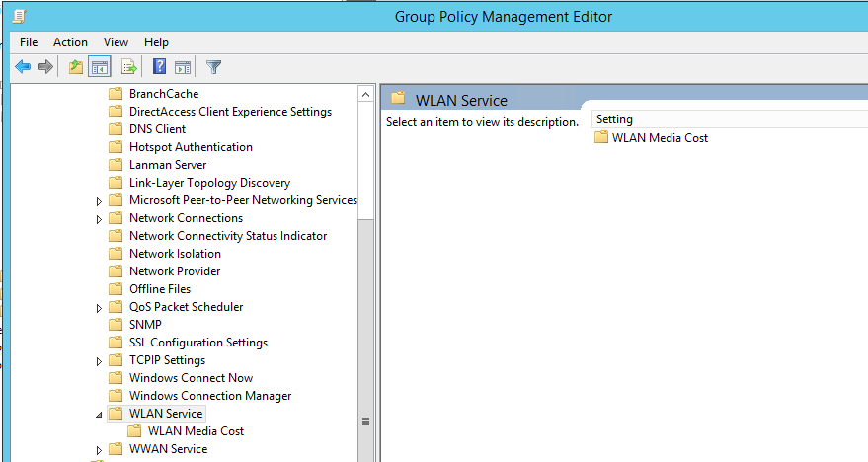Expand the QoS Packet Scheduler node

coord(99,308)
